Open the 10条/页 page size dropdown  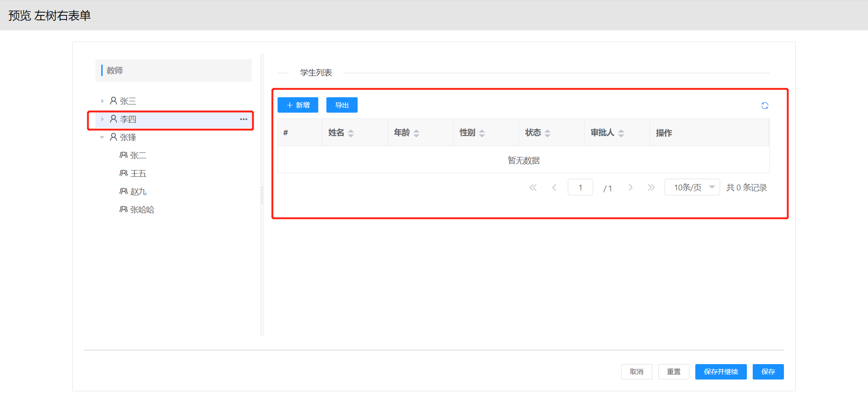click(x=692, y=188)
